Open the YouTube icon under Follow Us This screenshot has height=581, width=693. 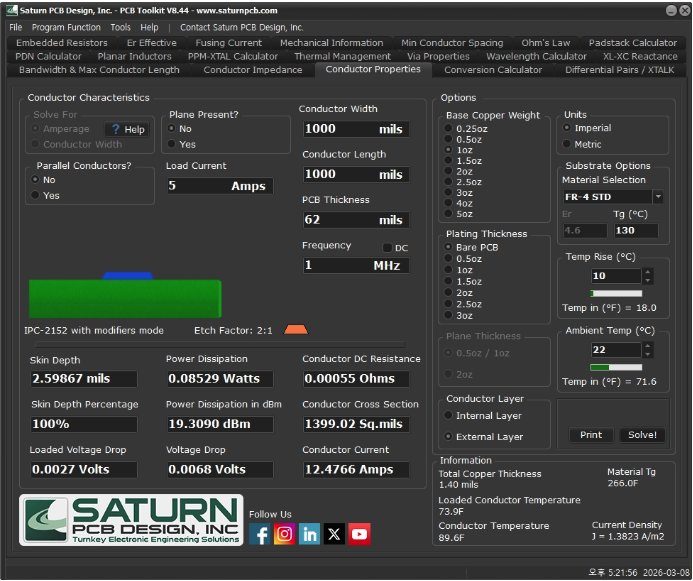(x=359, y=534)
